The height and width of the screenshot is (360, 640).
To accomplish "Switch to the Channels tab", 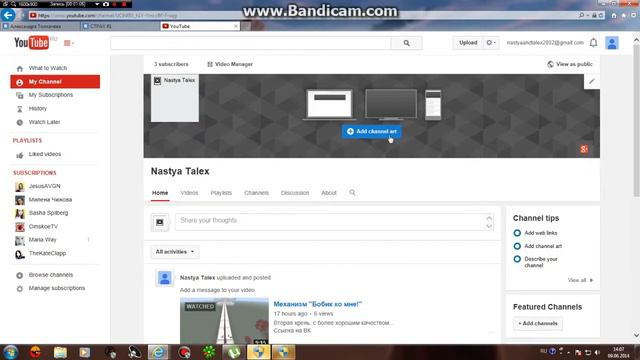I will pos(256,193).
